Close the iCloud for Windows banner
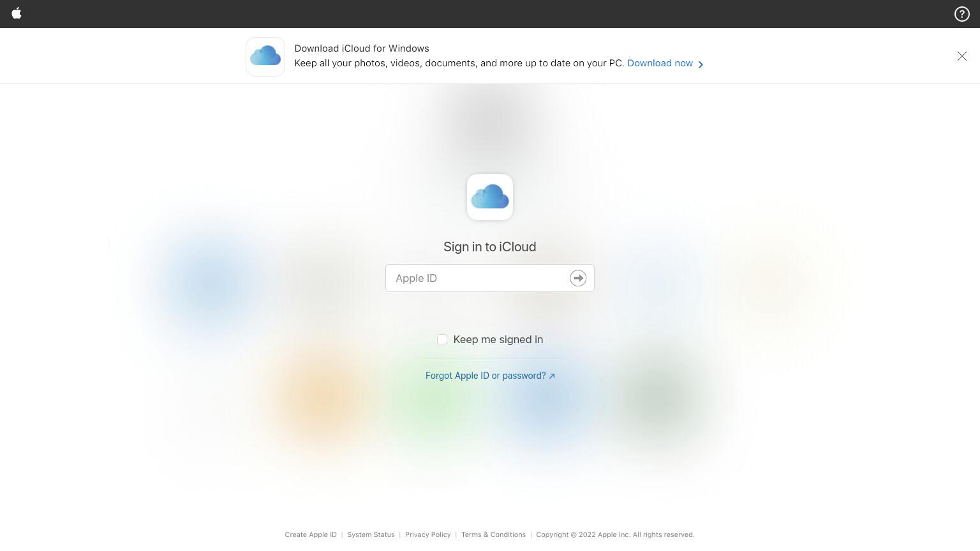This screenshot has height=551, width=980. click(961, 56)
